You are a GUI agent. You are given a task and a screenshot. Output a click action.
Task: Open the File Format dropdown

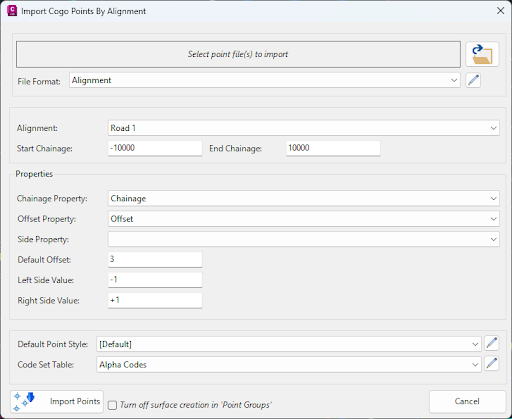tap(265, 80)
